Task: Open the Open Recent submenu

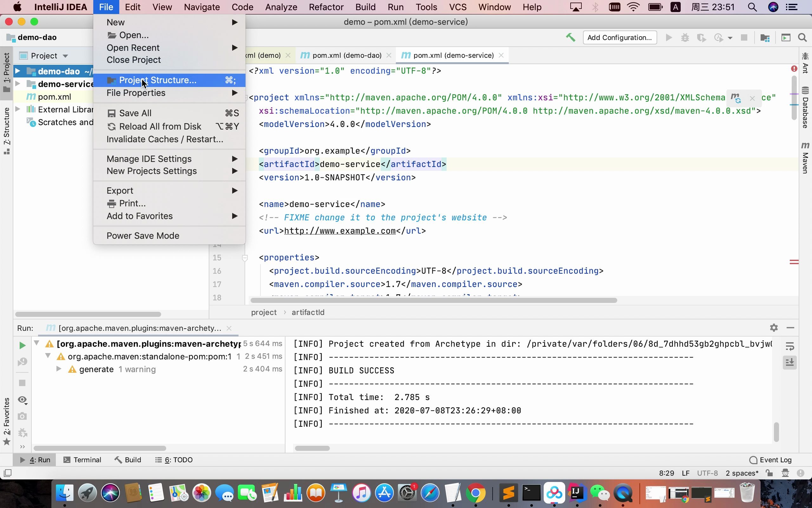Action: coord(169,48)
